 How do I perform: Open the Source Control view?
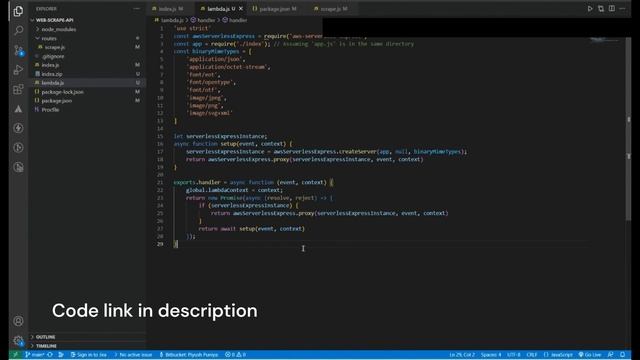tap(18, 50)
